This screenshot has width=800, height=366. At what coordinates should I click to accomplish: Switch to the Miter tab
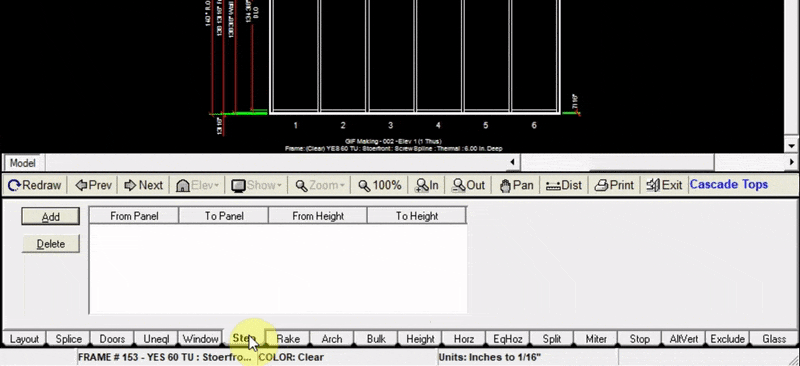coord(596,339)
